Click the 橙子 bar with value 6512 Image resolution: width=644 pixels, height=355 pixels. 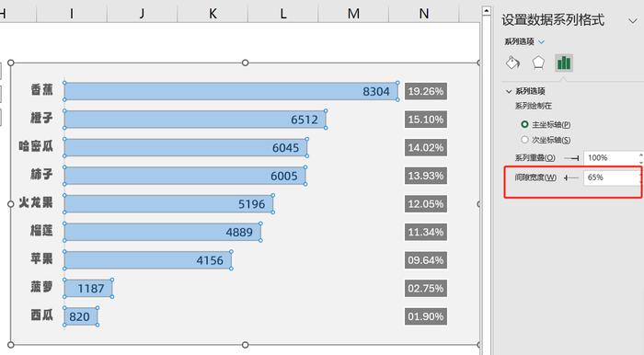click(x=195, y=120)
